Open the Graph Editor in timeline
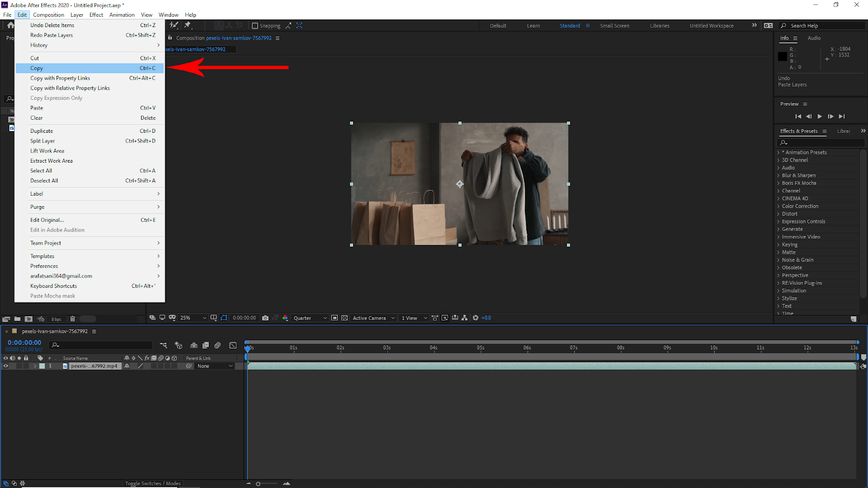The image size is (868, 488). [233, 345]
